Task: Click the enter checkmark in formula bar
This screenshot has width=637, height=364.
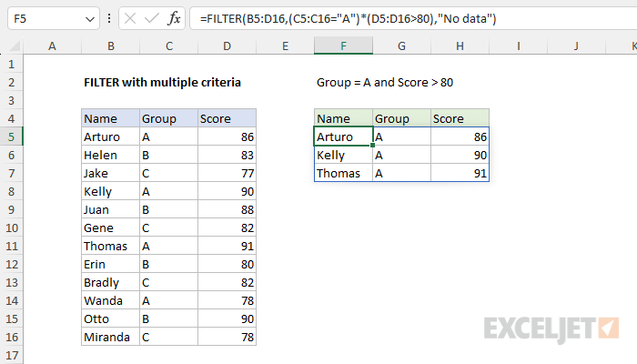Action: click(x=152, y=18)
